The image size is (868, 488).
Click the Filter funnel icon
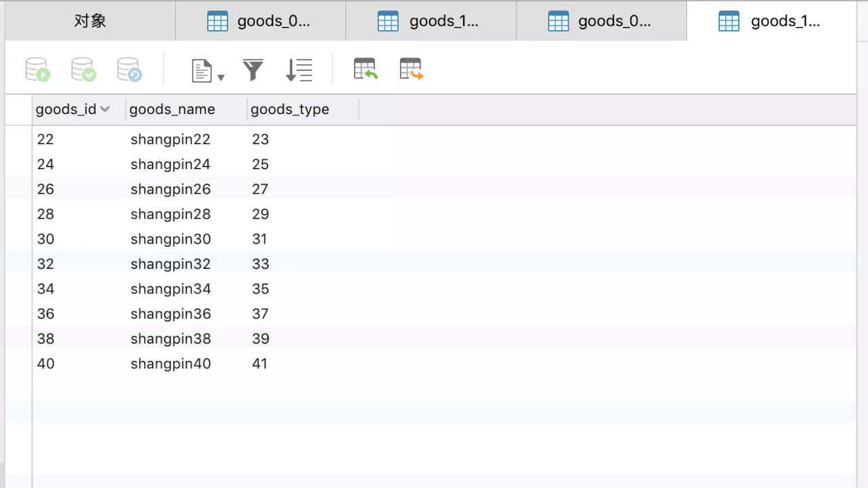click(253, 70)
